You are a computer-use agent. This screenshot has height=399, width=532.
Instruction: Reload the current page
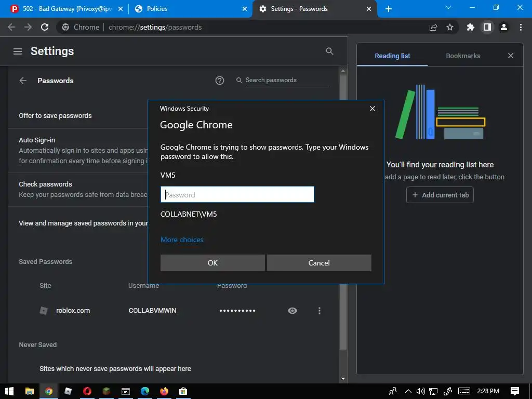(x=45, y=27)
